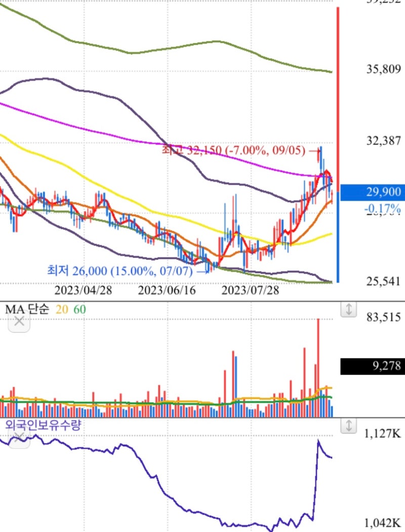This screenshot has height=532, width=405.
Task: Click the MA 단순 indicator label
Action: pyautogui.click(x=27, y=309)
